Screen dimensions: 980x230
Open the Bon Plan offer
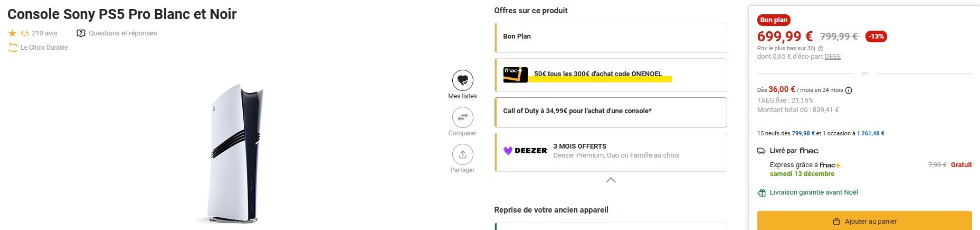611,37
